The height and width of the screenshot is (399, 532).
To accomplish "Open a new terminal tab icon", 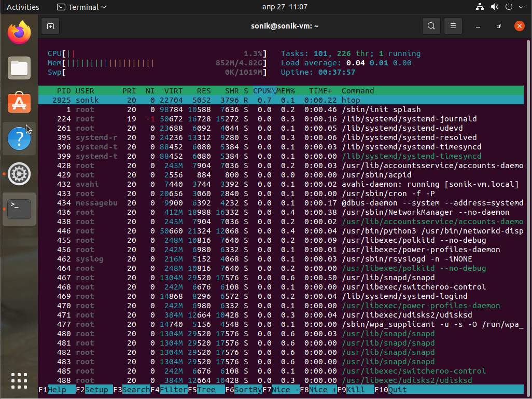I will tap(50, 26).
